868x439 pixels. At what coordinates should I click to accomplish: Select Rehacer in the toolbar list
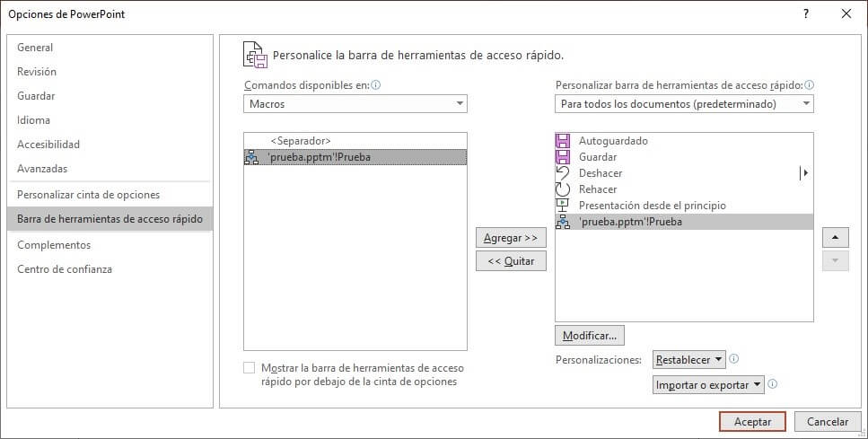pyautogui.click(x=684, y=189)
